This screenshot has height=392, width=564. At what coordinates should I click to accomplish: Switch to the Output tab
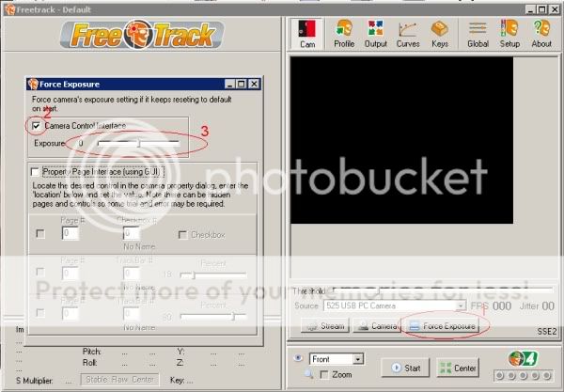tap(375, 34)
